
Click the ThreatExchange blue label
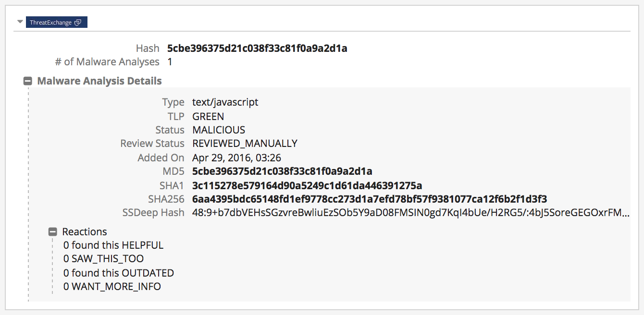point(50,23)
